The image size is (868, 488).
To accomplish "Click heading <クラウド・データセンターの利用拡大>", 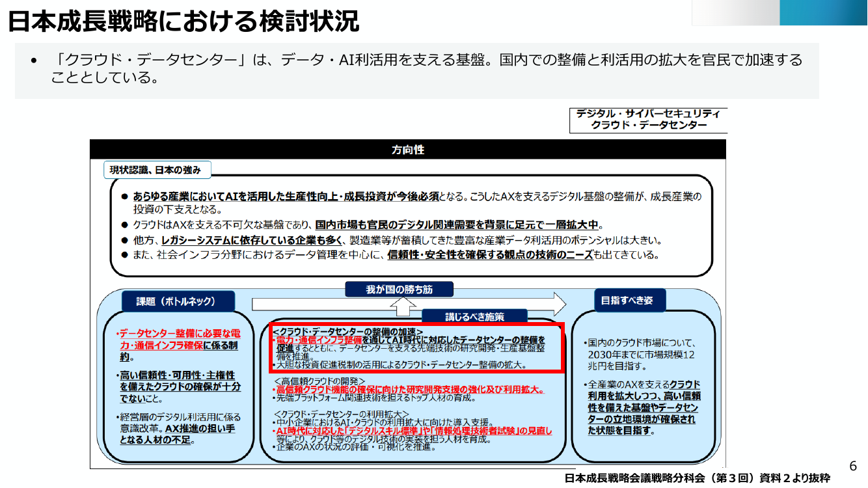I will (340, 414).
